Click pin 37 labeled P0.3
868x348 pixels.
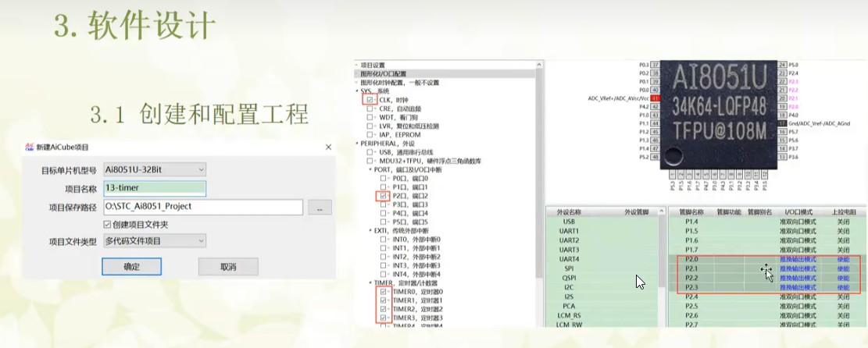click(655, 65)
